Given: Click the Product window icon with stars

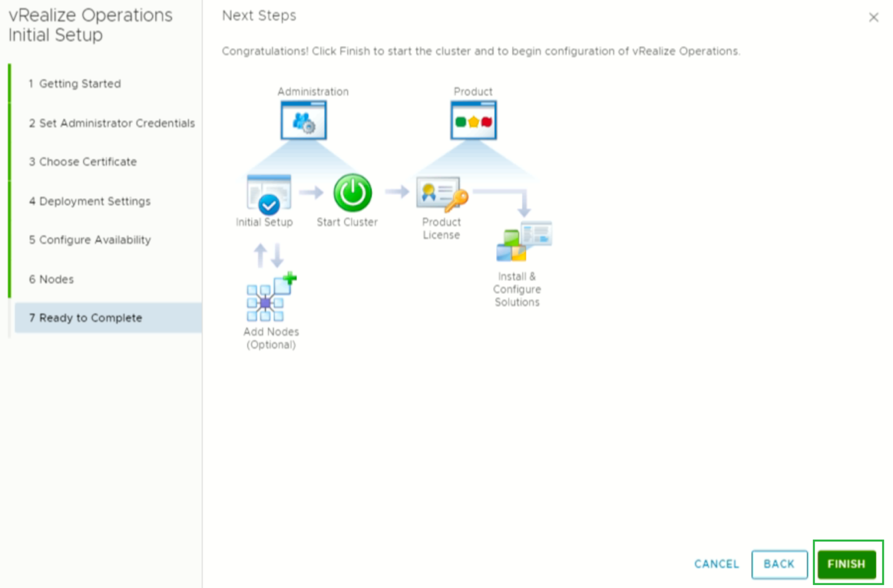Looking at the screenshot, I should click(x=473, y=120).
